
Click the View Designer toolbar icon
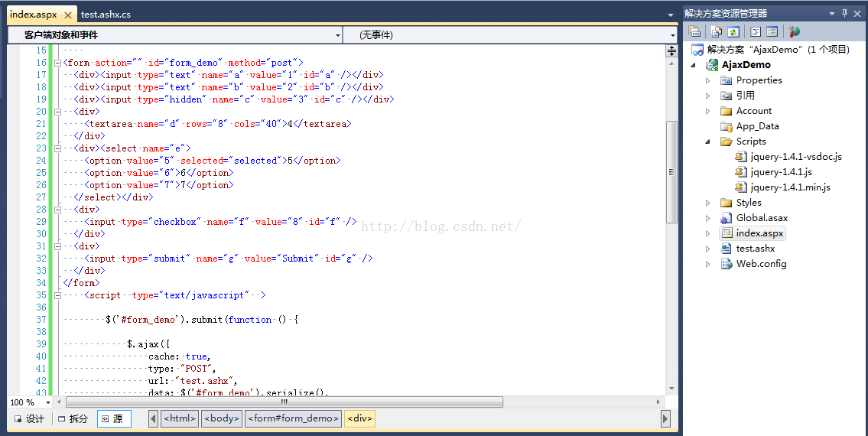(x=772, y=31)
